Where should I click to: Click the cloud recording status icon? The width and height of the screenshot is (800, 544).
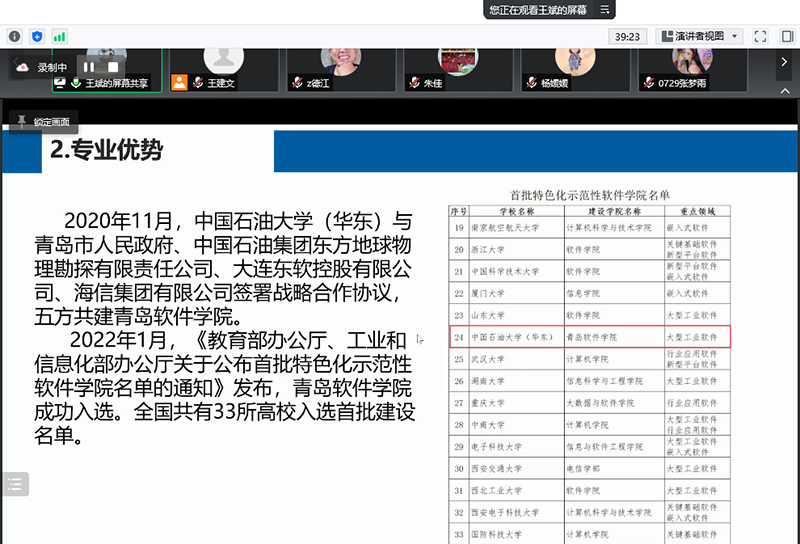pyautogui.click(x=23, y=67)
